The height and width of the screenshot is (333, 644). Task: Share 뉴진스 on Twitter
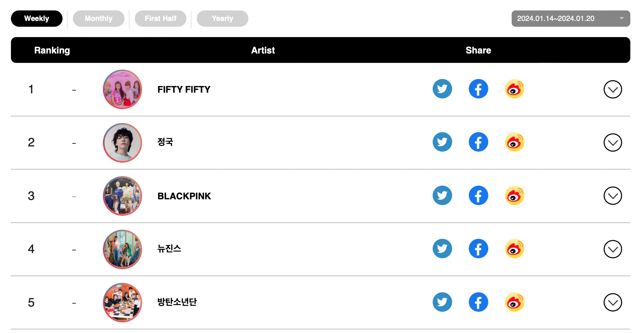[x=442, y=249]
